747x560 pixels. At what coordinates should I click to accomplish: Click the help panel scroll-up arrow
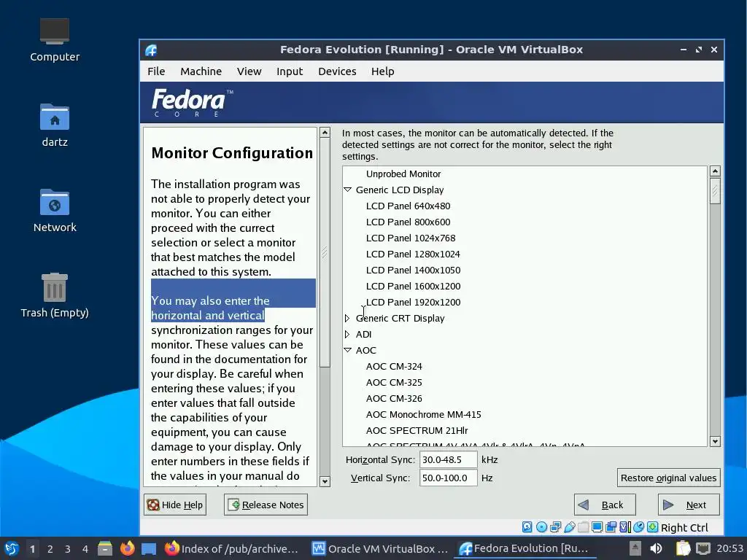click(325, 133)
